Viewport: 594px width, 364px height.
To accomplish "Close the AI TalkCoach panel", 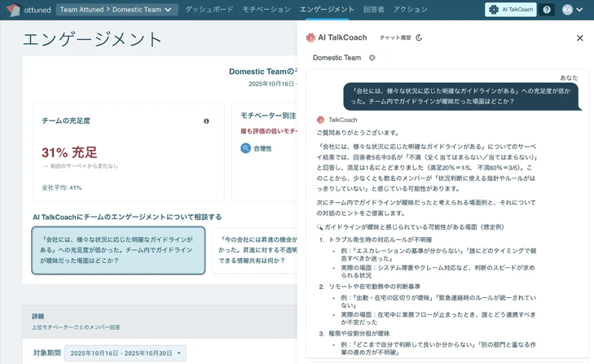I will (579, 37).
